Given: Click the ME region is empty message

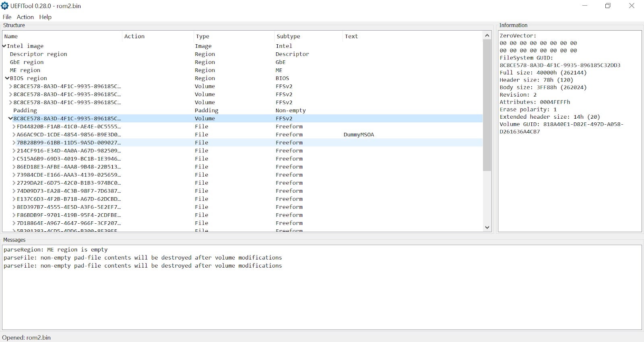Looking at the screenshot, I should point(56,250).
